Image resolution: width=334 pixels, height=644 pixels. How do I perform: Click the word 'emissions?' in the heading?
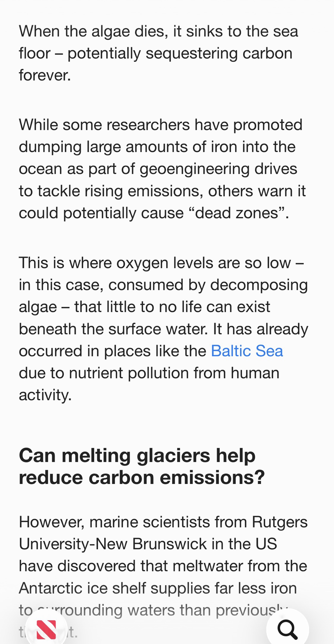coord(212,477)
